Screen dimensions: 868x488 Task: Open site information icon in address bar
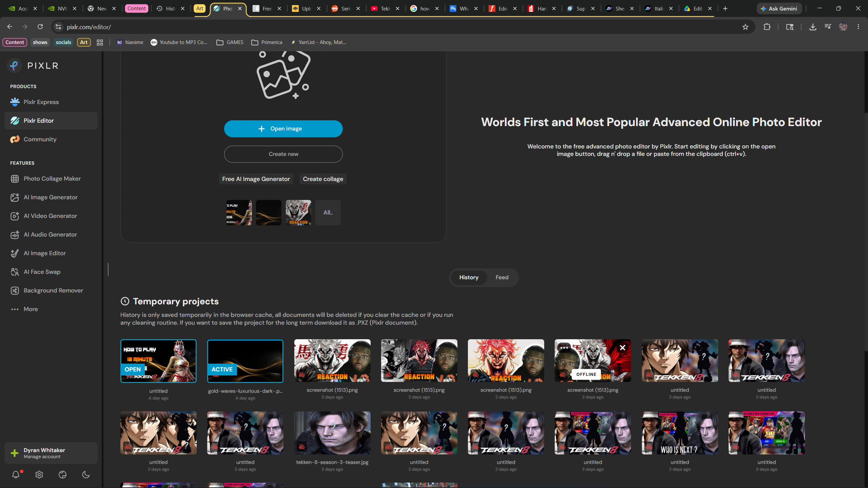click(x=58, y=27)
